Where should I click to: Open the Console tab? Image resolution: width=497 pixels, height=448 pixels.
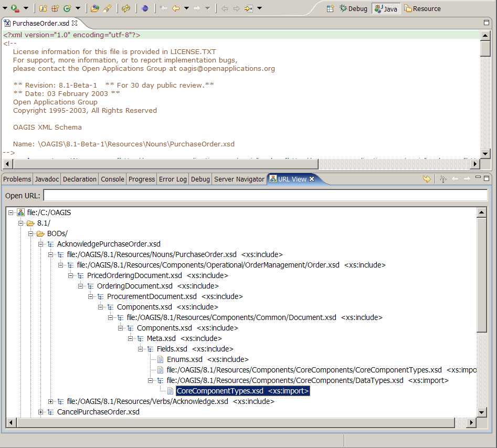coord(112,179)
